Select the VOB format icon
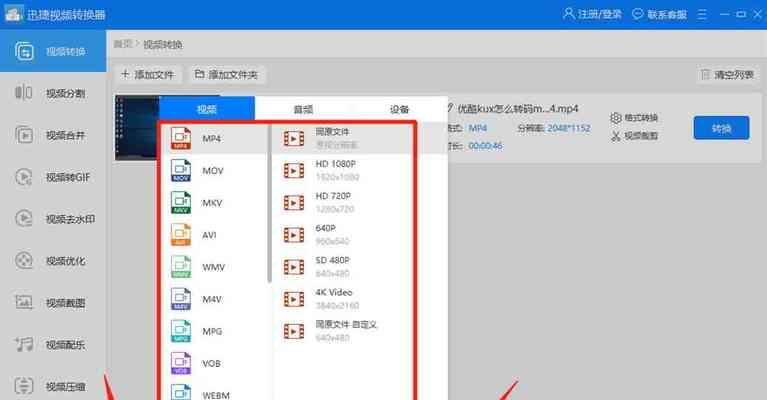This screenshot has width=767, height=400. 180,363
